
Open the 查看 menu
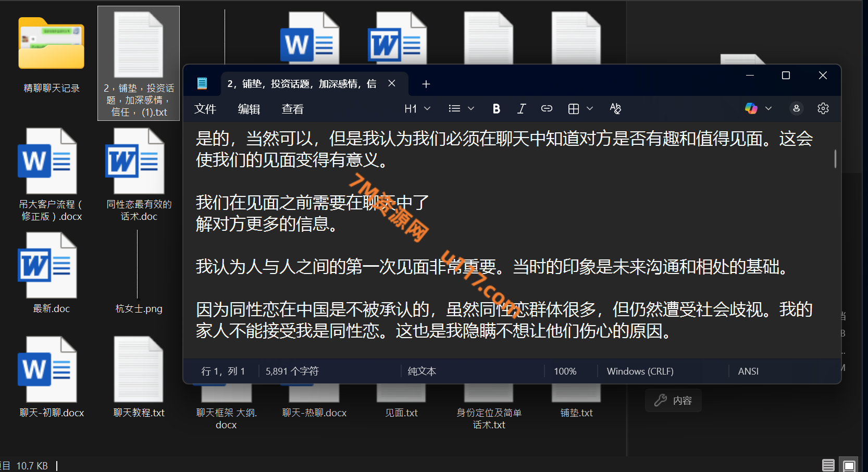click(292, 109)
